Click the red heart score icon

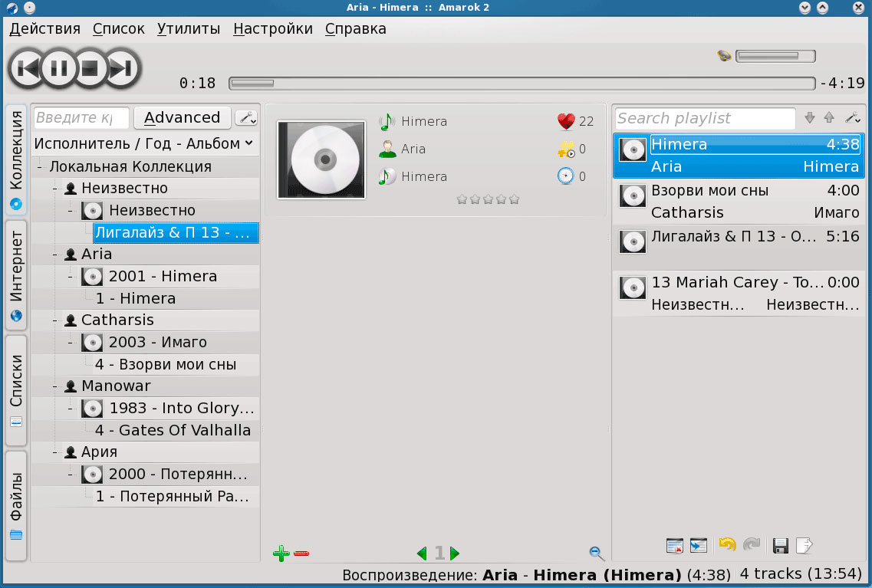(x=566, y=121)
